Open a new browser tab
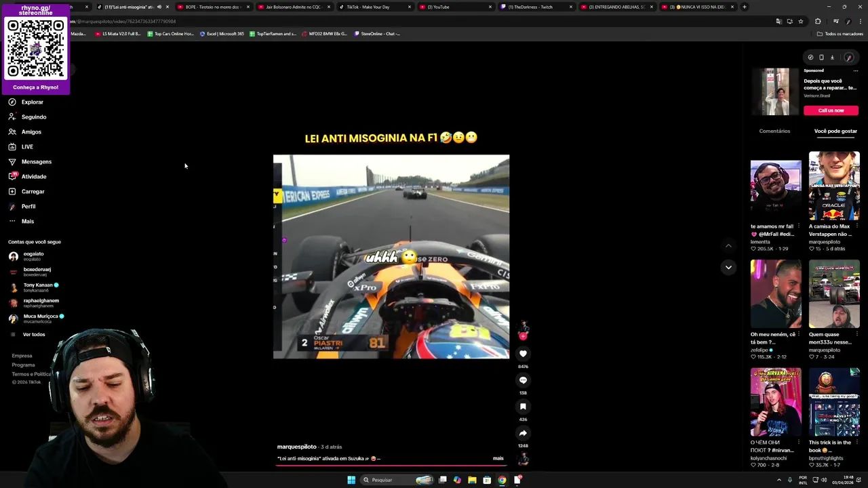Image resolution: width=868 pixels, height=488 pixels. point(744,7)
